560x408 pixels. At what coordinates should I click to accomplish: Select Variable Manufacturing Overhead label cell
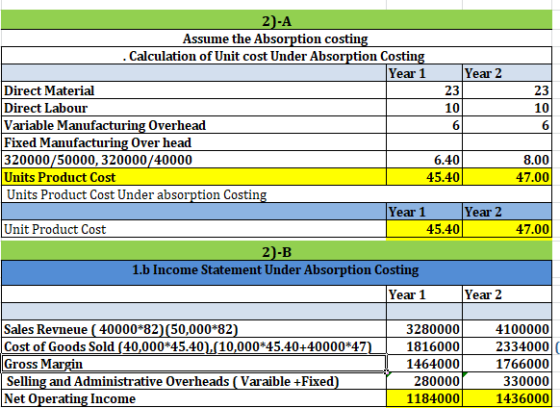click(194, 125)
